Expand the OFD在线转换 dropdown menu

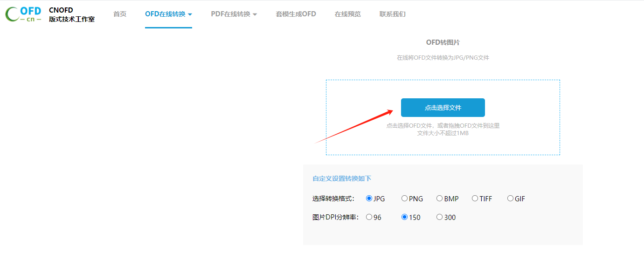coord(168,14)
